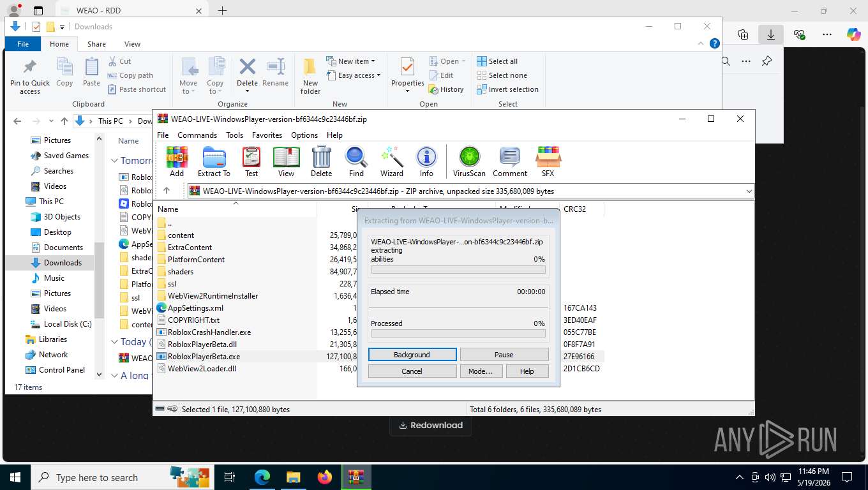This screenshot has width=868, height=490.
Task: Open the Find tool in WinRAR
Action: click(x=356, y=161)
